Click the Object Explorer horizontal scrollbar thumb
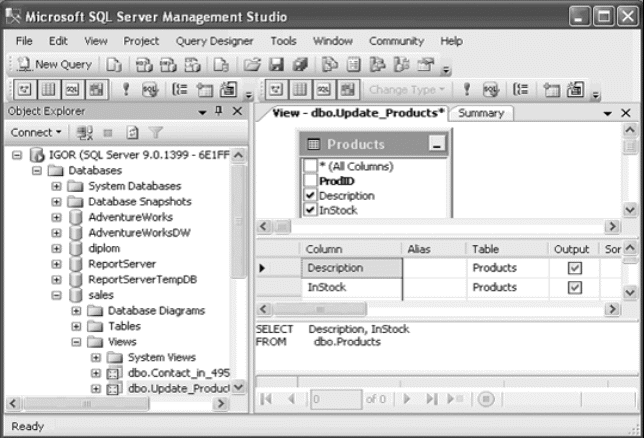This screenshot has height=438, width=644. tap(86, 404)
